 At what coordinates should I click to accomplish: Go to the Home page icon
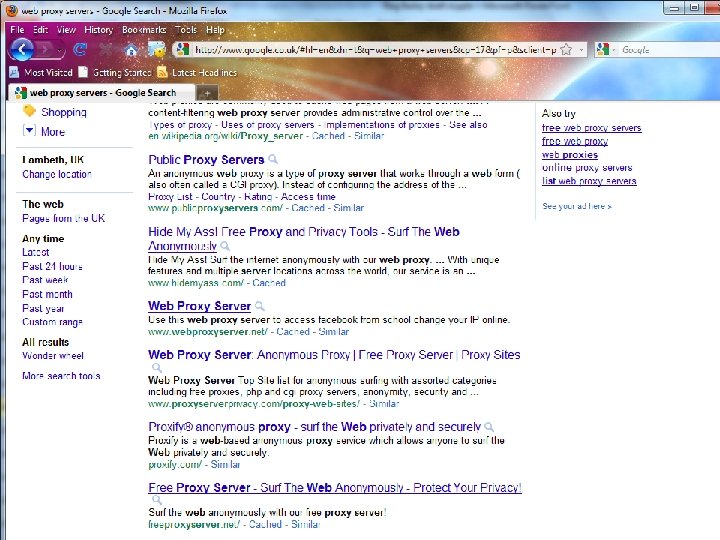pyautogui.click(x=131, y=50)
